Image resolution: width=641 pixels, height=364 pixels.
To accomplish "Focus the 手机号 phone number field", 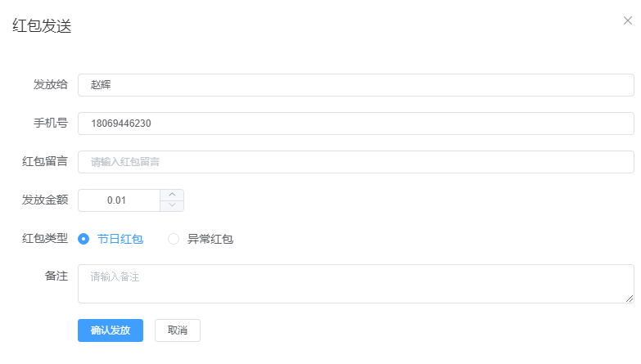I will click(x=355, y=124).
